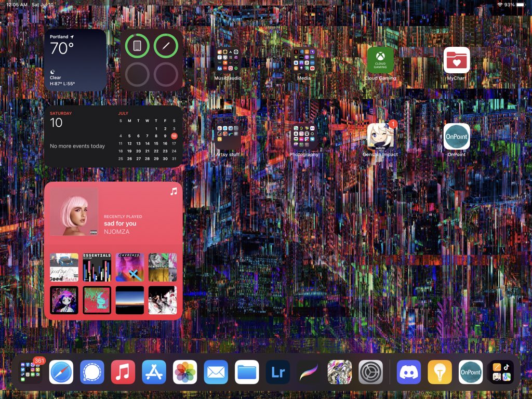Tap 'No more events today' text

pyautogui.click(x=77, y=146)
